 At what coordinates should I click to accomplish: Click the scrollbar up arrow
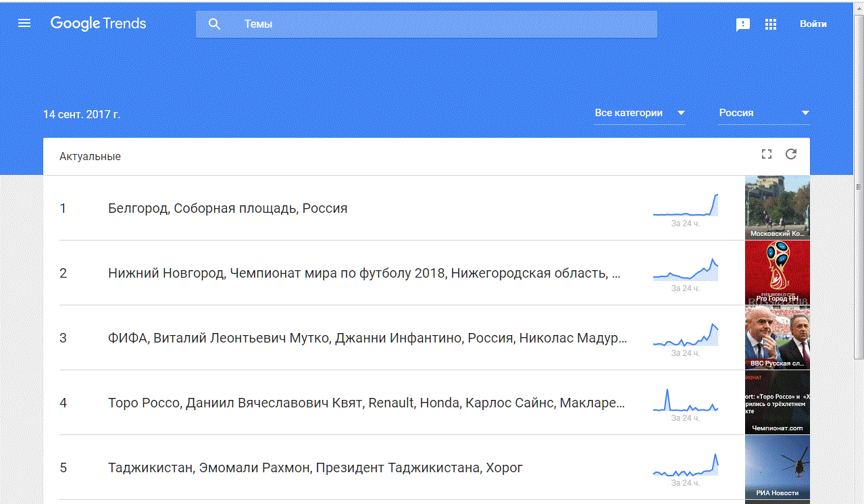pos(859,7)
